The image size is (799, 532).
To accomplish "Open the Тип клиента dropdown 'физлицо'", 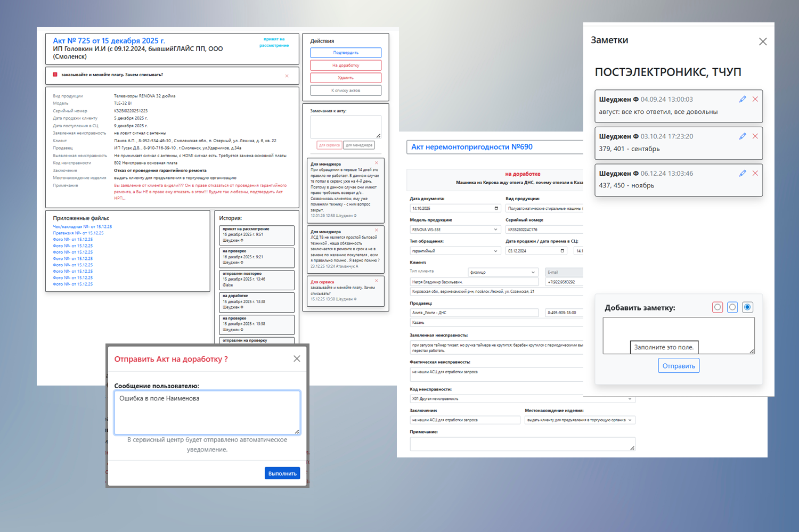I will (x=503, y=272).
